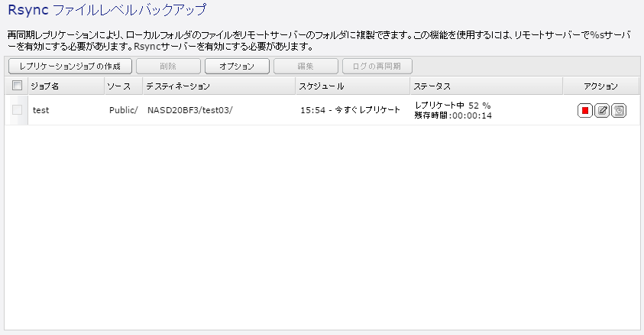This screenshot has height=335, width=644.
Task: Click the 編集 button
Action: click(306, 67)
